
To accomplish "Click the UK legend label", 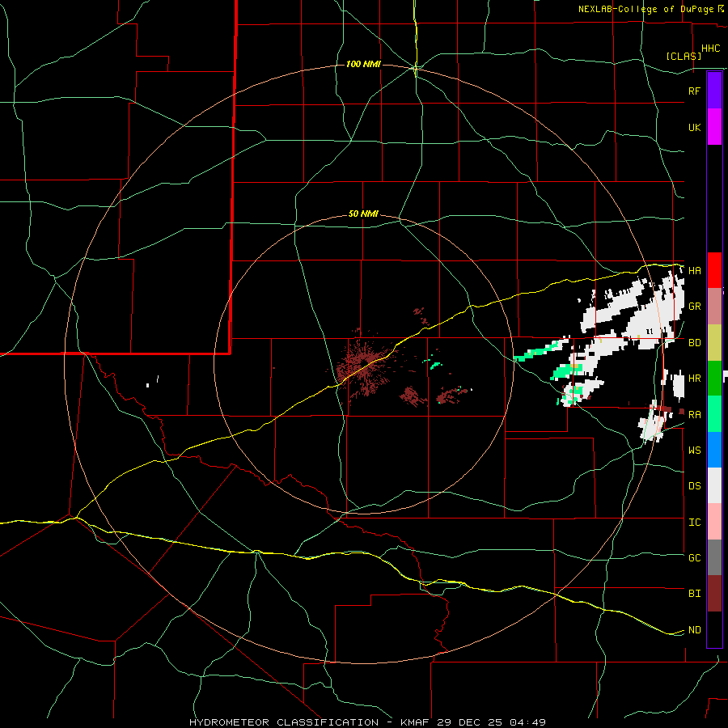I will tap(694, 127).
